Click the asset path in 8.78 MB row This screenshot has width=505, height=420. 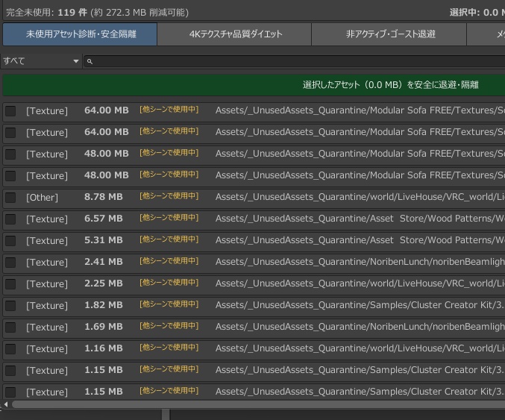pyautogui.click(x=360, y=197)
